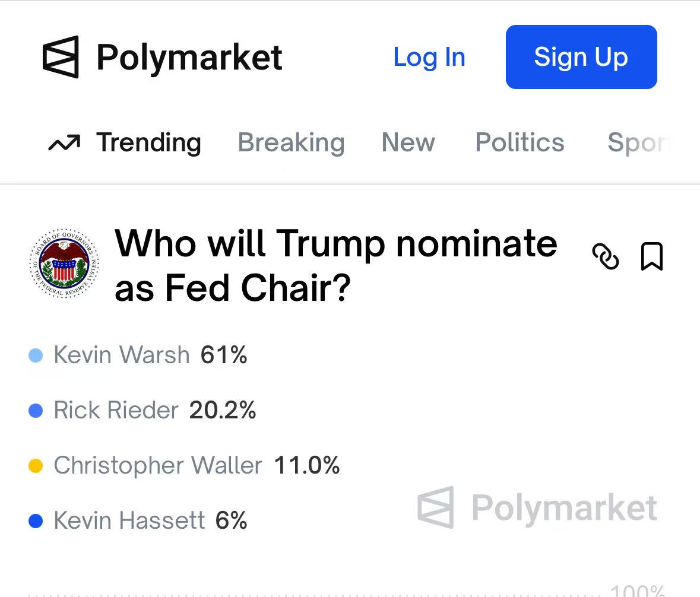The image size is (700, 597).
Task: Click Kevin Warsh light blue legend dot
Action: click(36, 355)
